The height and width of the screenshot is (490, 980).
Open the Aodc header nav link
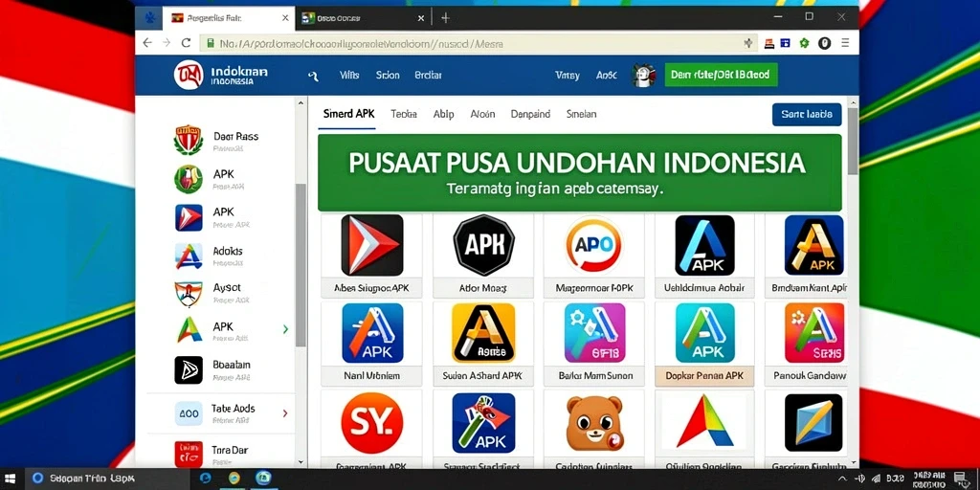tap(606, 75)
